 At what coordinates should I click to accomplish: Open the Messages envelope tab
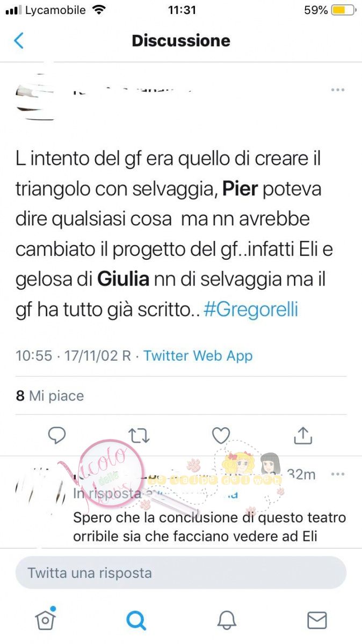(317, 620)
